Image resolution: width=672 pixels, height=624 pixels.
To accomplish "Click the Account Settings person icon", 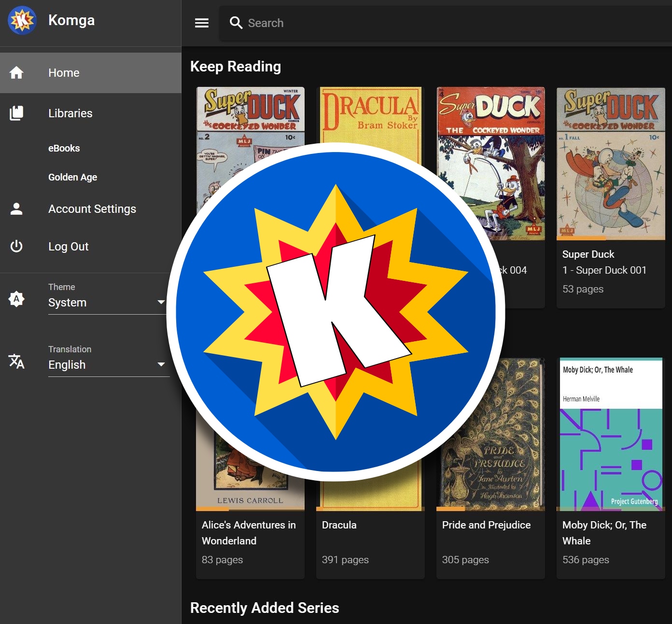I will pos(16,209).
